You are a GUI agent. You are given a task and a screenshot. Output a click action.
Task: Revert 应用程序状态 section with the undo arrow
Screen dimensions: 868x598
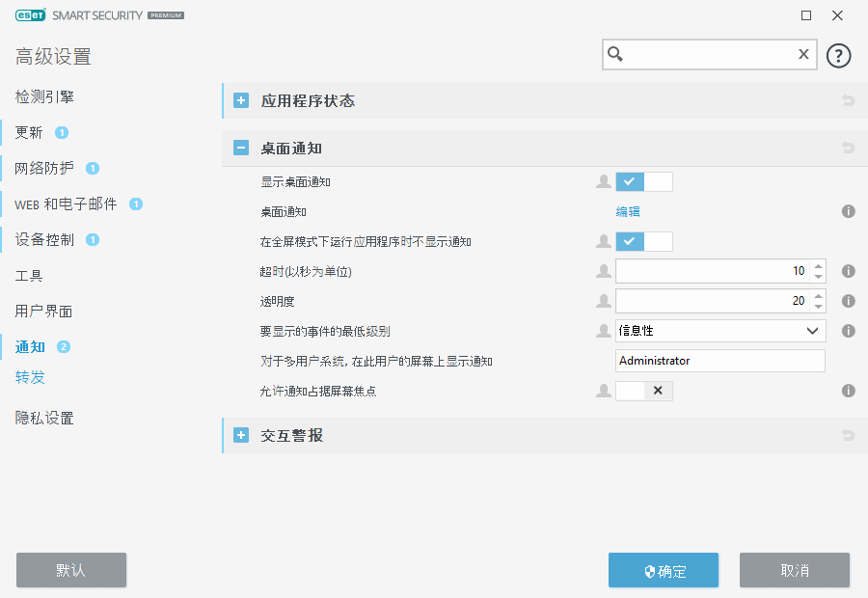pyautogui.click(x=848, y=100)
